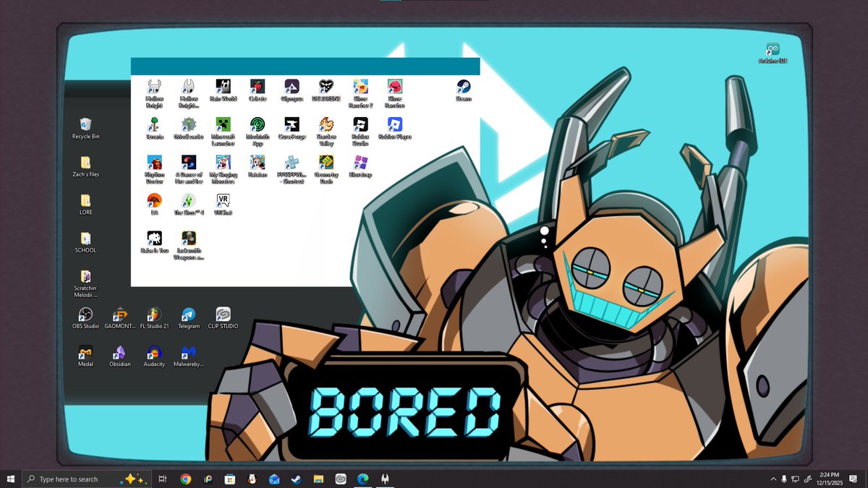Image resolution: width=868 pixels, height=488 pixels.
Task: Open the network icon in the system tray
Action: tap(796, 479)
